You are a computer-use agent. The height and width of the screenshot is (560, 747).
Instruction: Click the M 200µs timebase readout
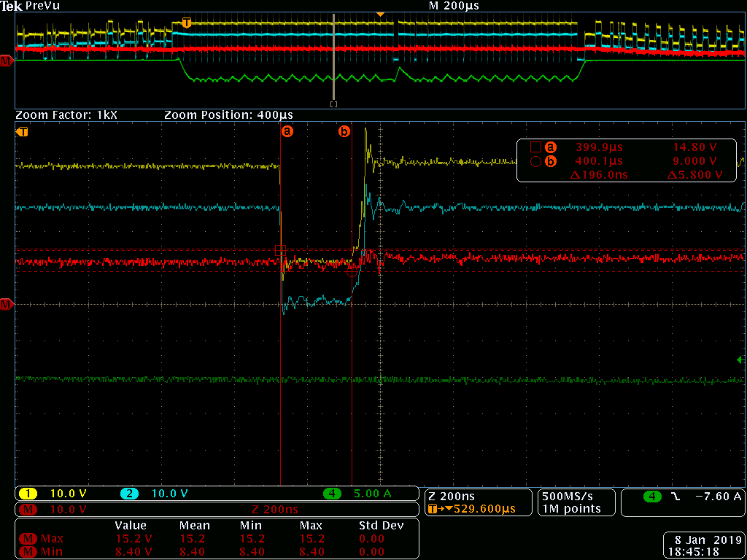point(454,6)
